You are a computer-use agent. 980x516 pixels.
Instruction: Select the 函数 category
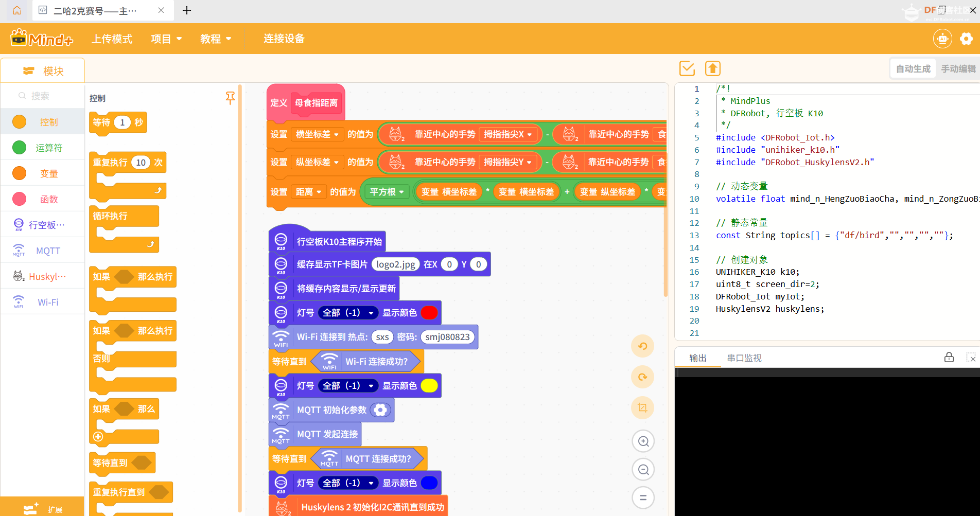pos(42,199)
